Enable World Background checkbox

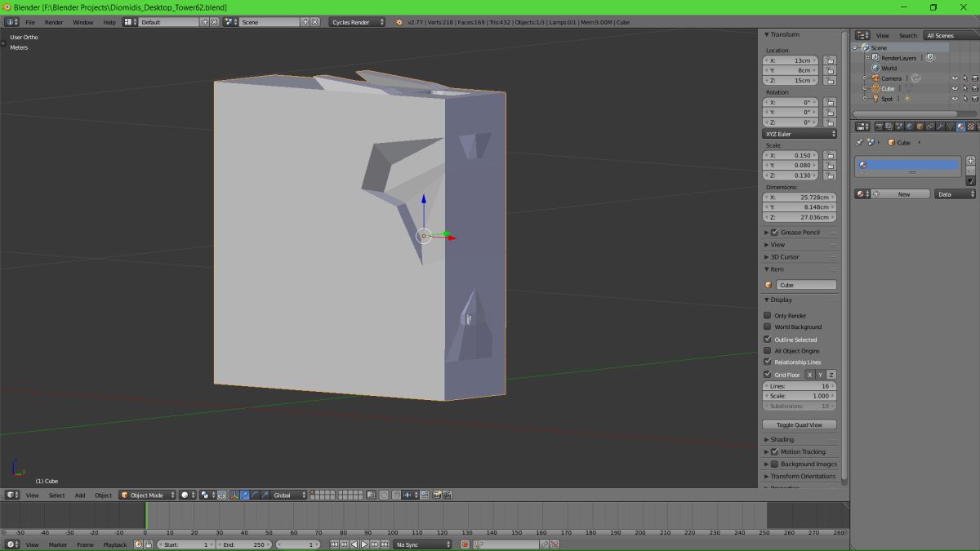click(768, 327)
